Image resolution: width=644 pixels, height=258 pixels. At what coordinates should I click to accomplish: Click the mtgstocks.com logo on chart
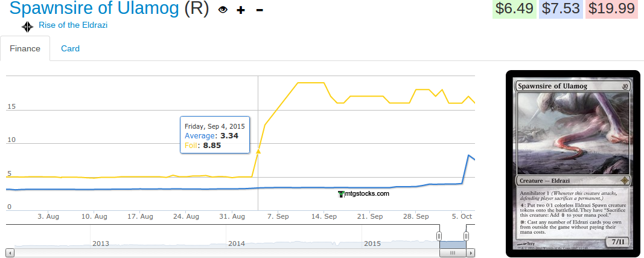pyautogui.click(x=363, y=194)
